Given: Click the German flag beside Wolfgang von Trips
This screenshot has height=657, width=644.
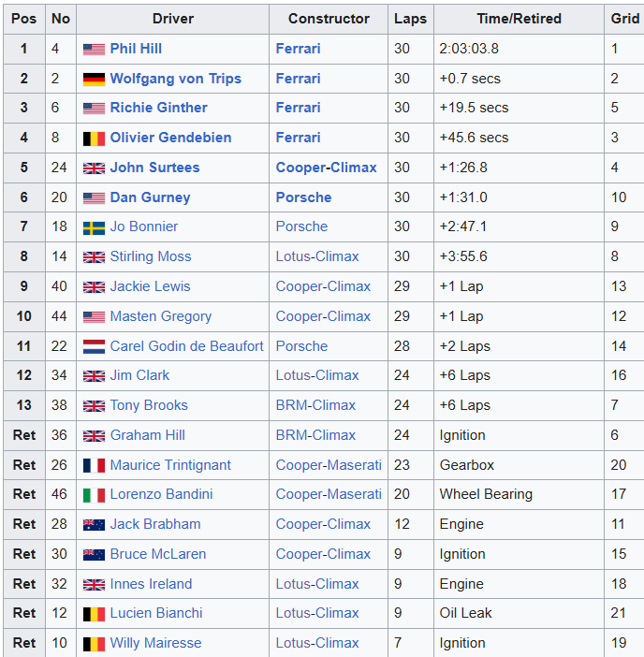Looking at the screenshot, I should (x=94, y=80).
